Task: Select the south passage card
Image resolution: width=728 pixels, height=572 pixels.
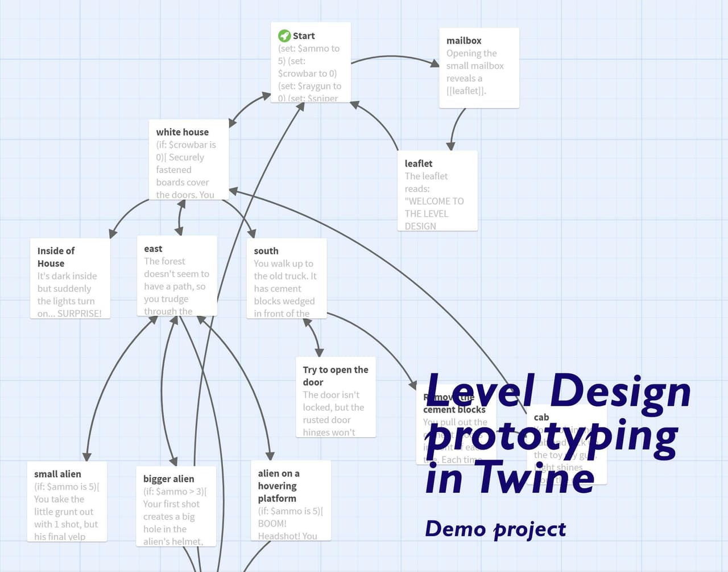Action: 287,278
